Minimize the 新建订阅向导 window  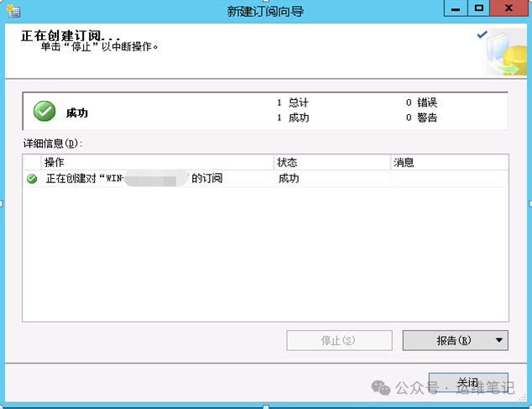point(456,8)
